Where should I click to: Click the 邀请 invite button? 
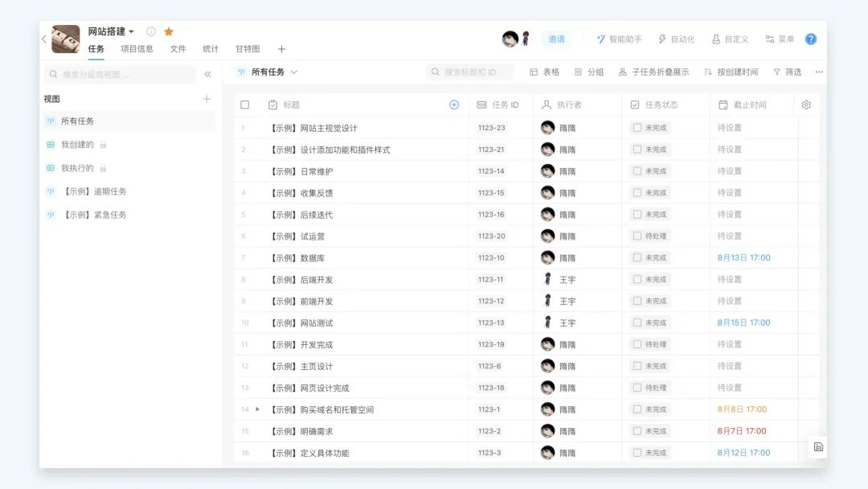pyautogui.click(x=556, y=39)
